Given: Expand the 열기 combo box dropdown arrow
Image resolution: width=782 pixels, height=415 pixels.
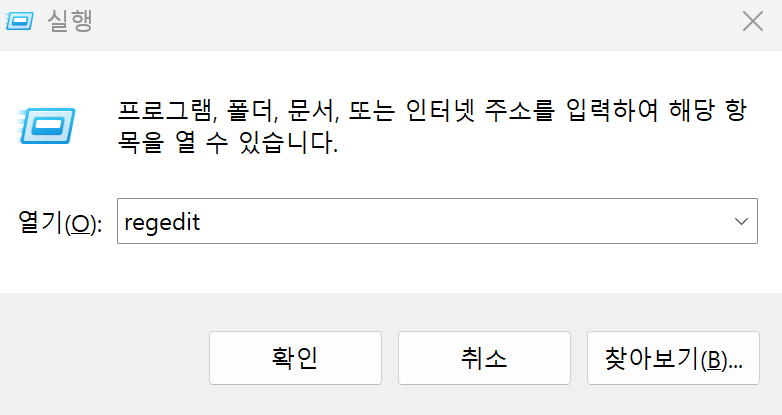Looking at the screenshot, I should click(x=741, y=221).
